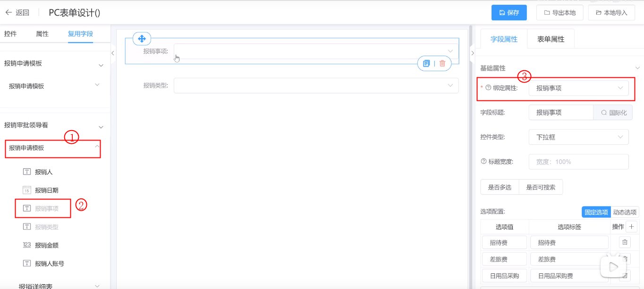Select the 复用字段 tab
This screenshot has width=644, height=289.
[80, 34]
